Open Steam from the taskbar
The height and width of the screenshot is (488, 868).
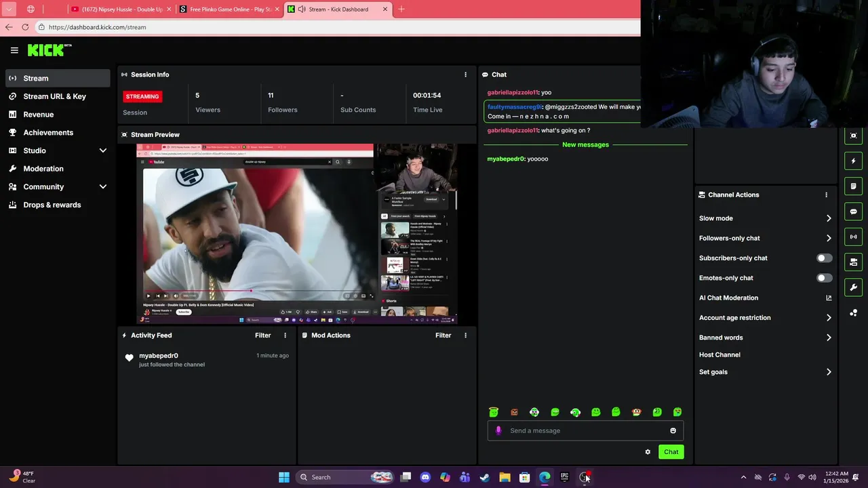[x=484, y=477]
